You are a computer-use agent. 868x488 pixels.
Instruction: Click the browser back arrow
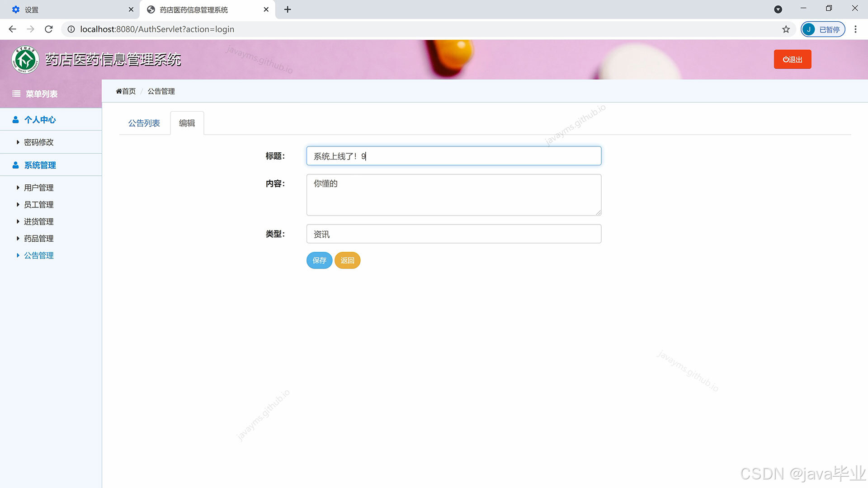(x=12, y=29)
